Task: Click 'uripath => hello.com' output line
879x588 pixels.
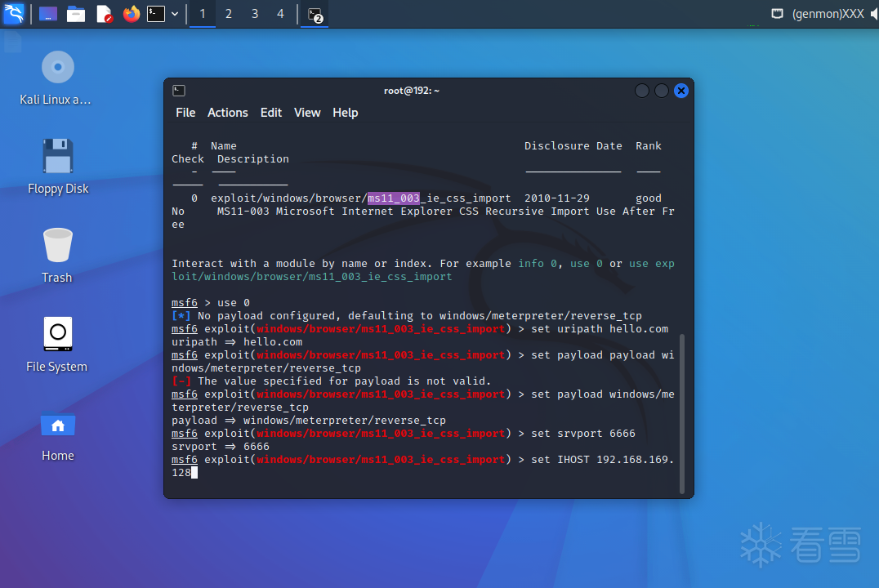Action: (x=237, y=342)
